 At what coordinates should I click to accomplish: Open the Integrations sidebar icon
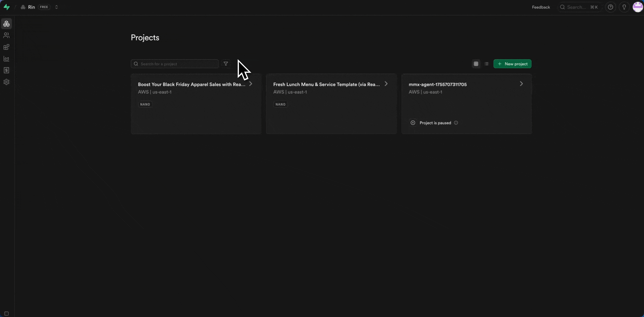point(6,47)
